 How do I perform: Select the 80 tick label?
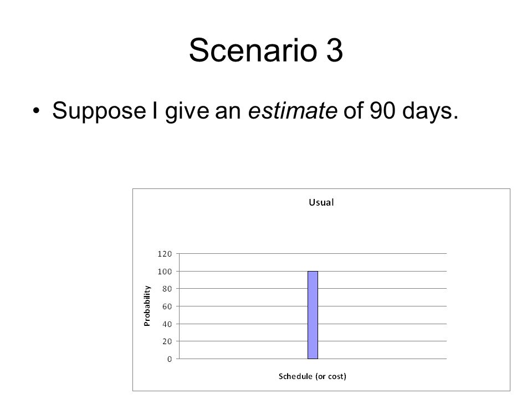[x=167, y=289]
